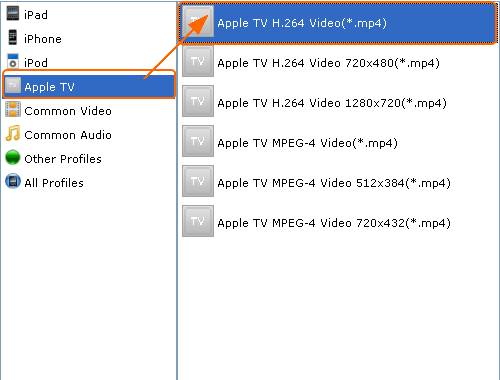The width and height of the screenshot is (500, 380).
Task: Choose Apple TV MPEG-4 Video(*.mp4) profile
Action: click(337, 142)
